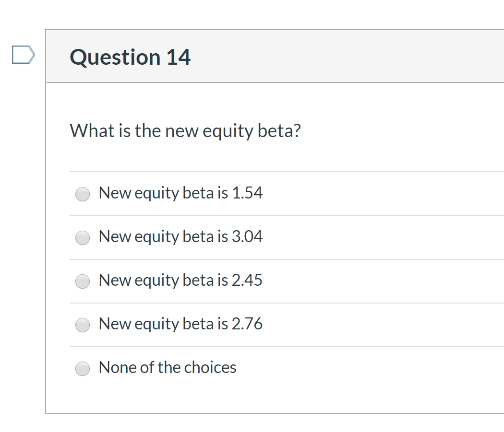This screenshot has height=432, width=504.
Task: Select radio button for beta 2.76
Action: 83,325
